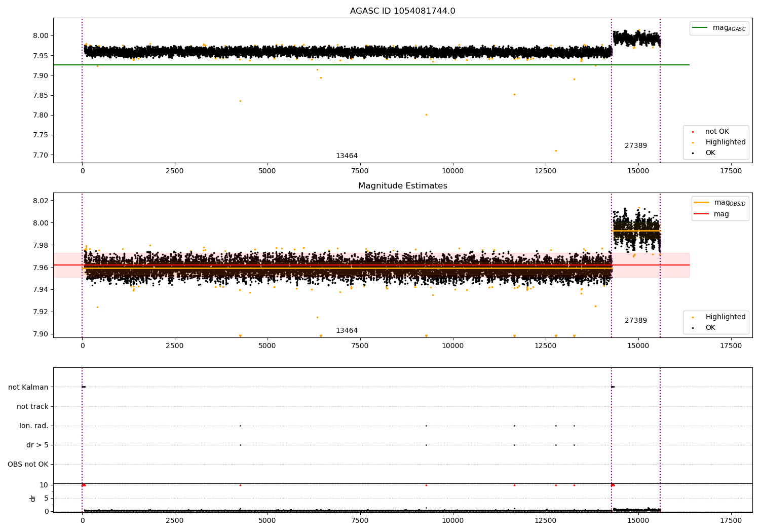Click the orange mag OBSID segment for obsid 27389

(636, 231)
